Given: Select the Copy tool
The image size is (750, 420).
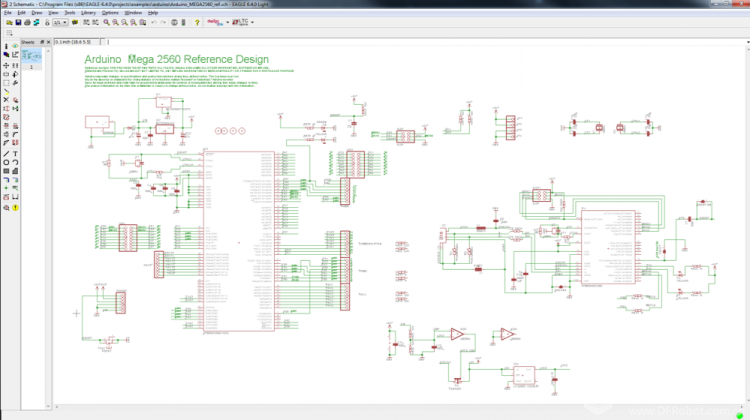Looking at the screenshot, I should tap(15, 66).
